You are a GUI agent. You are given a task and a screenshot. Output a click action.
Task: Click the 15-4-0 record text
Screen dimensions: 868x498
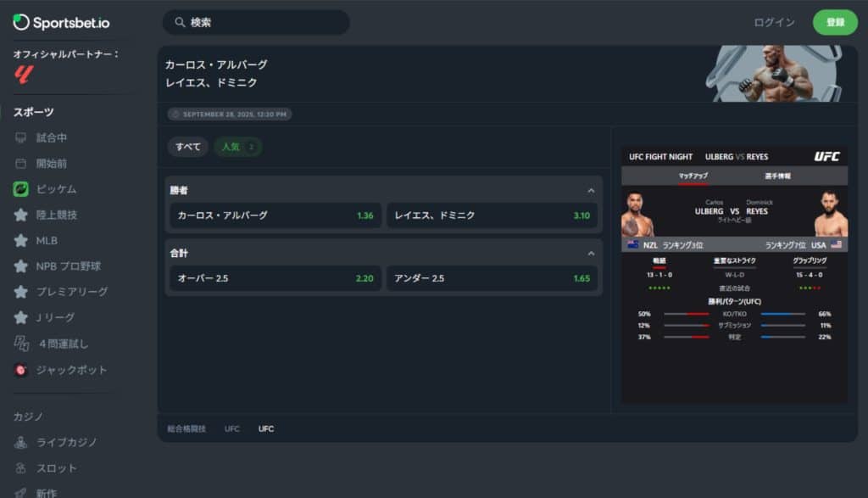(810, 275)
